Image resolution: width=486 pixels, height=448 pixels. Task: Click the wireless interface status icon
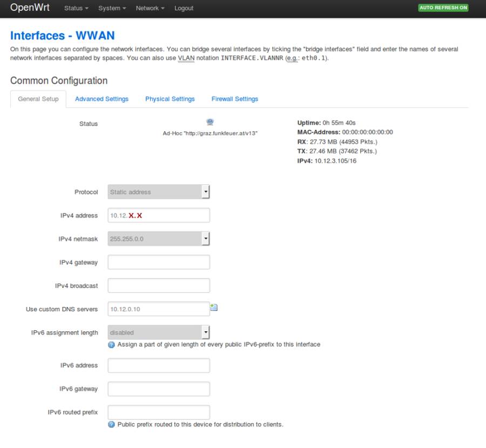pyautogui.click(x=210, y=122)
